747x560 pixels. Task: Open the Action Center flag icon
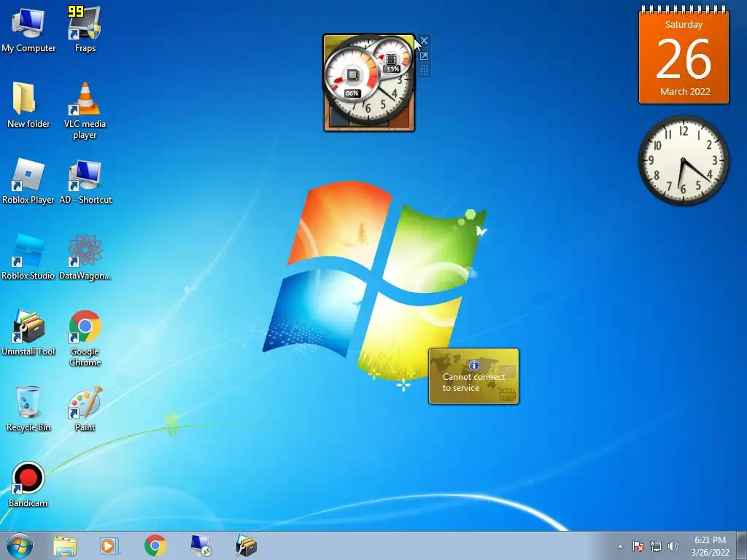(x=638, y=546)
